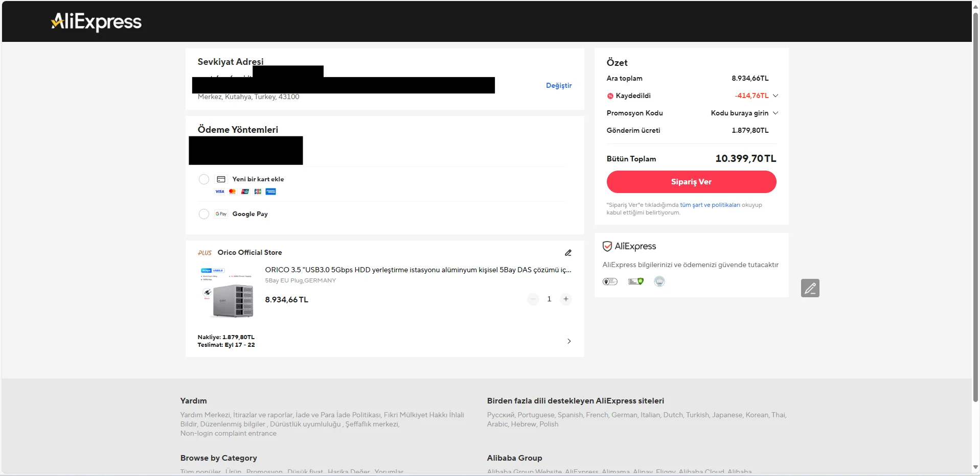Open shipping options chevron for Nakliye
Screen dimensions: 980x476
coord(569,341)
